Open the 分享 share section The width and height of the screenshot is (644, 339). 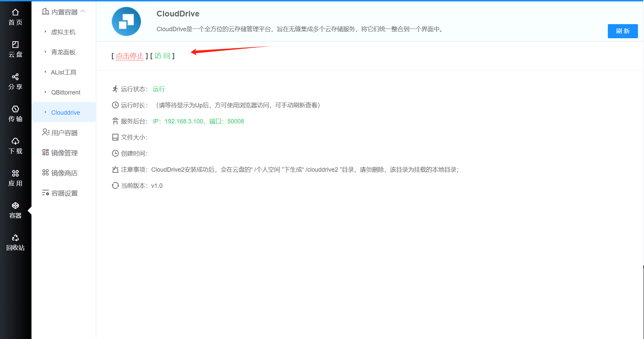click(15, 81)
